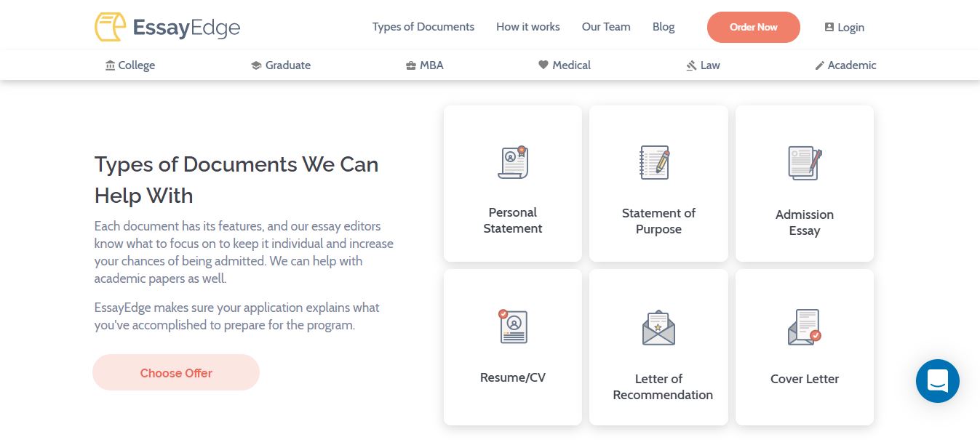Click the Statement of Purpose notepad icon
The height and width of the screenshot is (445, 980).
tap(655, 162)
